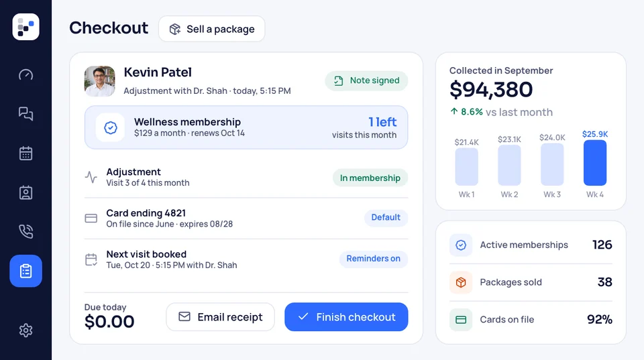
Task: Click the Wellness membership checkmark badge icon
Action: (x=111, y=127)
